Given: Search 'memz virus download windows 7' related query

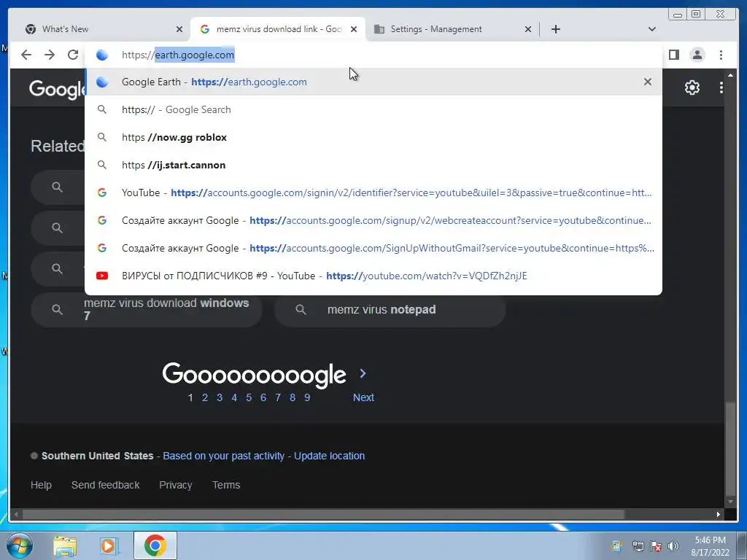Looking at the screenshot, I should point(147,309).
